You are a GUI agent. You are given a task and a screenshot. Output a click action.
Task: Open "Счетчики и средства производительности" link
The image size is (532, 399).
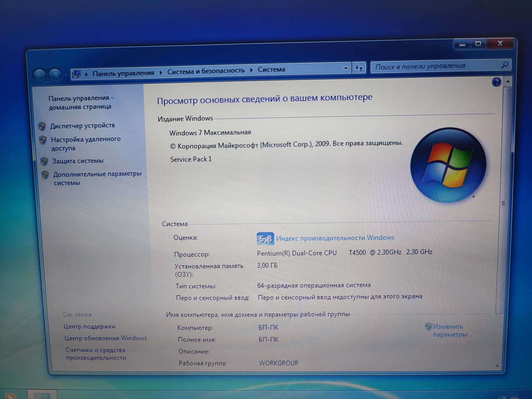click(x=96, y=354)
